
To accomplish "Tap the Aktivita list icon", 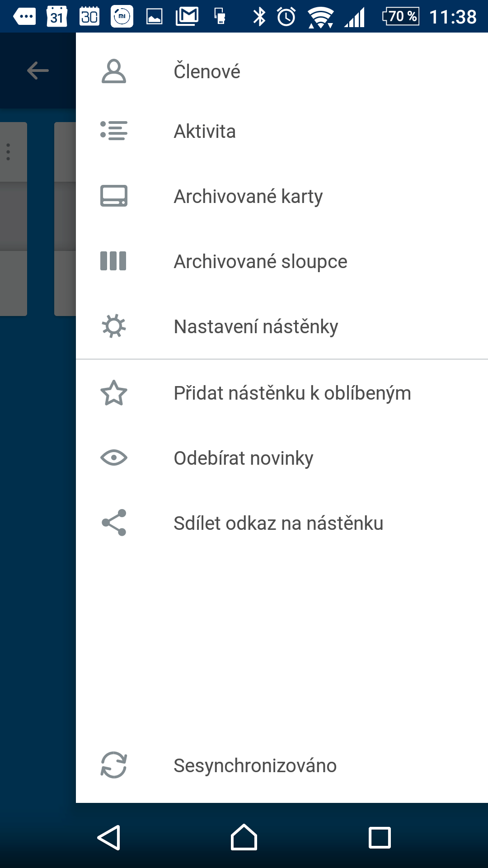I will (113, 131).
